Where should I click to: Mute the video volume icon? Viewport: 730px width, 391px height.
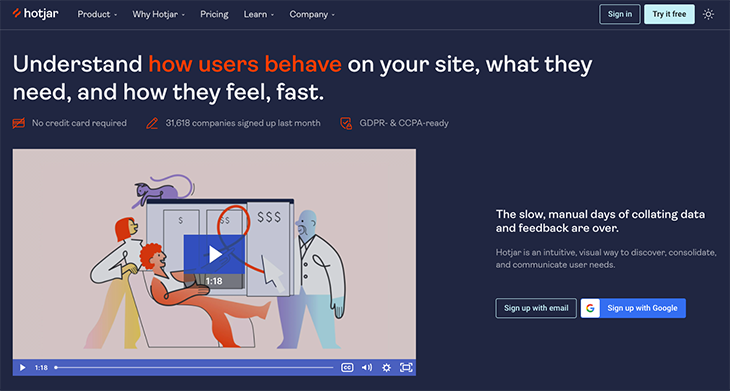coord(367,368)
